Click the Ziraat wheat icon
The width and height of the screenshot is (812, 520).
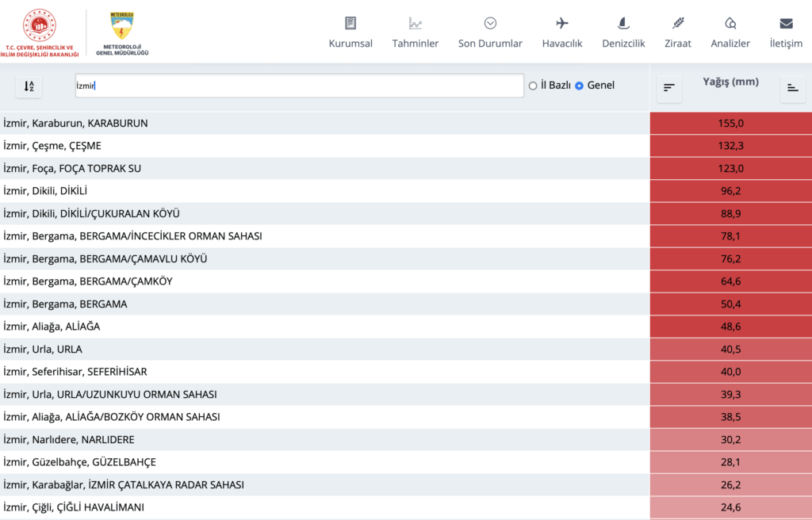(678, 23)
